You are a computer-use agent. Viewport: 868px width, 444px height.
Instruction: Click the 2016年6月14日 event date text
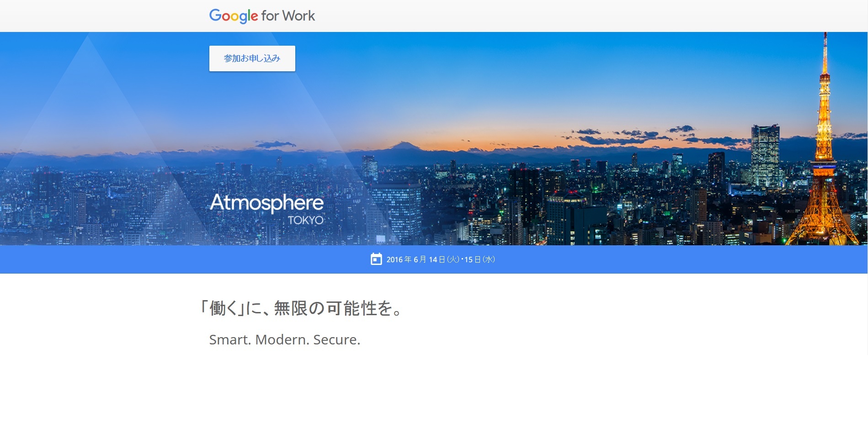click(441, 259)
